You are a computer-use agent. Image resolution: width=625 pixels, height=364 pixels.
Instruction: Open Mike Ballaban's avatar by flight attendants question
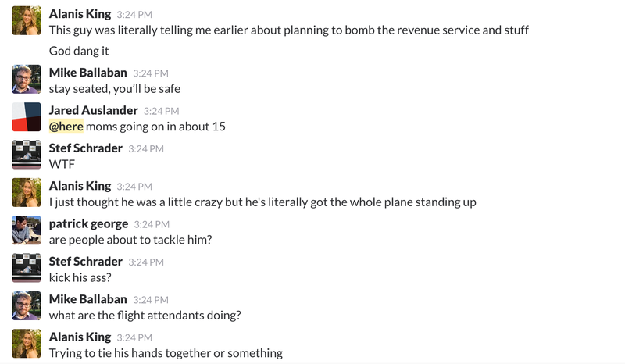pos(27,305)
